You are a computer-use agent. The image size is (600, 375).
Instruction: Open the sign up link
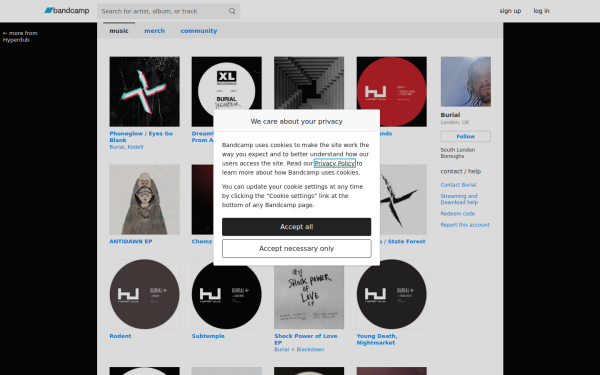[510, 11]
